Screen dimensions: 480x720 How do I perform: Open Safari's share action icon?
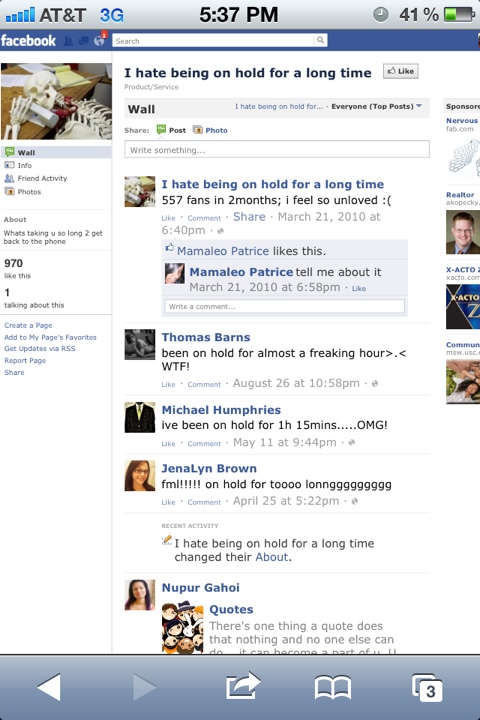[243, 686]
